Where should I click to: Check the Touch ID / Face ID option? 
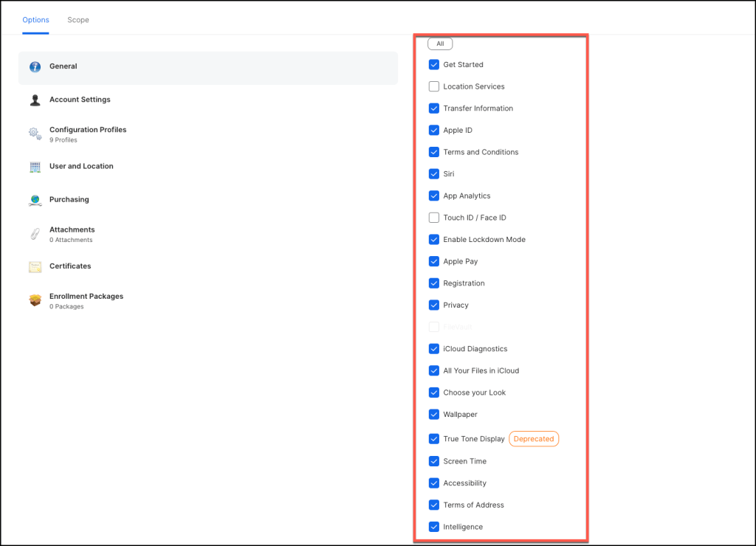[x=434, y=218]
